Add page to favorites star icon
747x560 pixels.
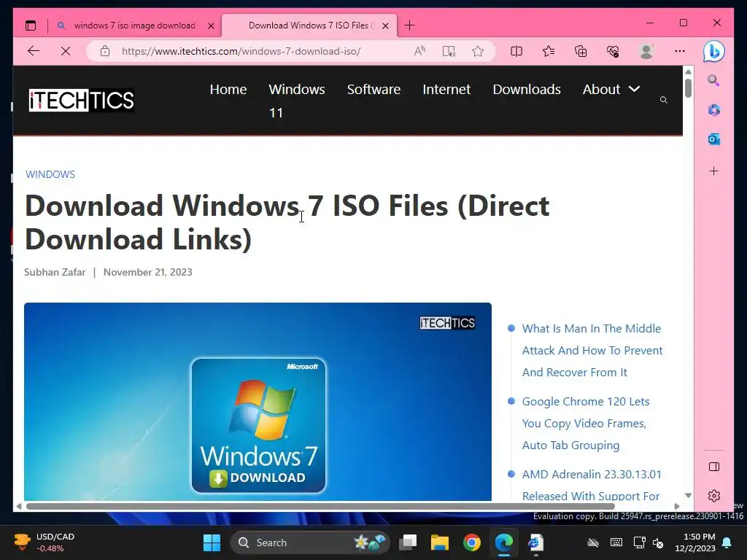click(x=478, y=51)
